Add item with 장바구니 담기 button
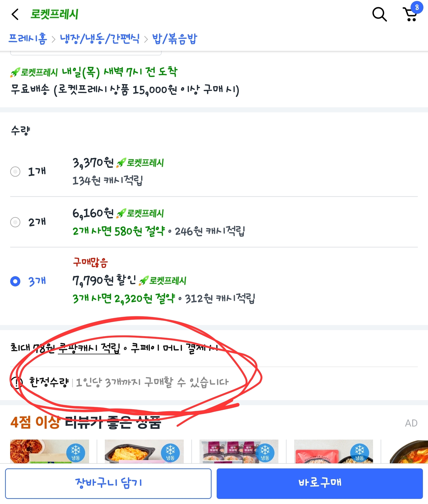This screenshot has height=504, width=428. click(x=108, y=484)
